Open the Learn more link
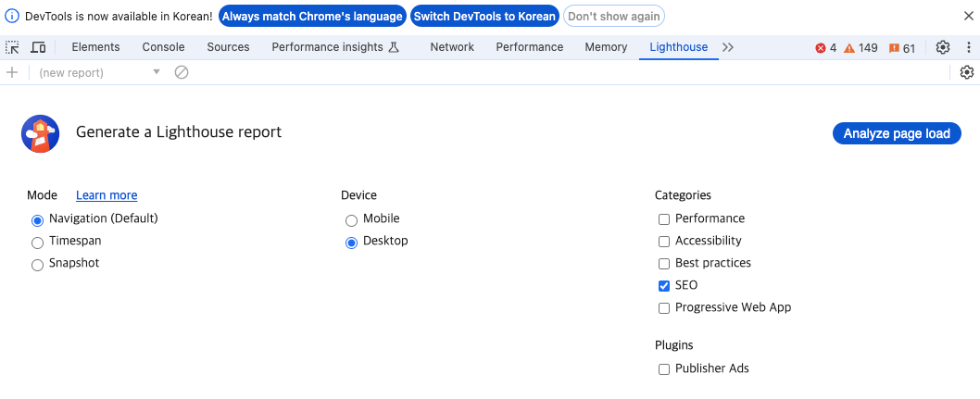 107,195
